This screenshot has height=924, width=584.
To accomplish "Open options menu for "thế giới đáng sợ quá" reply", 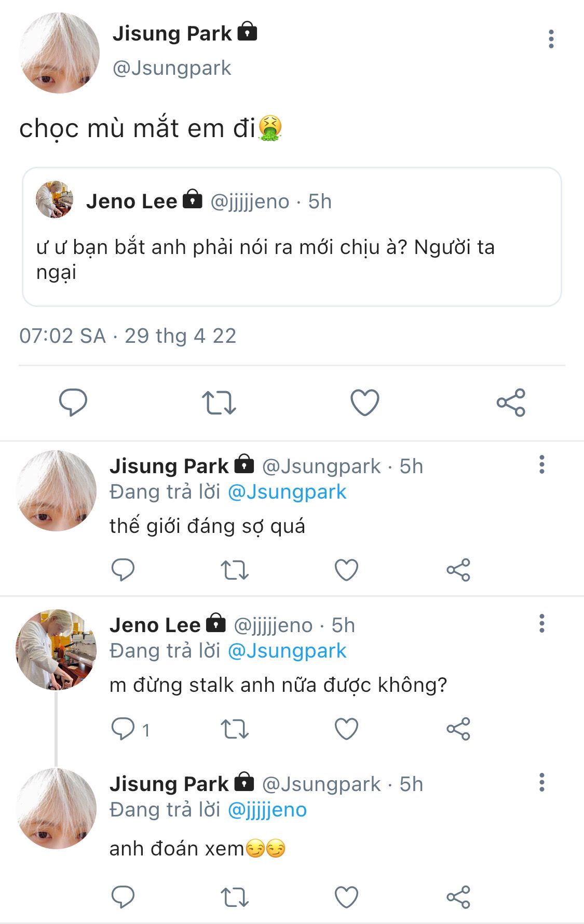I will pyautogui.click(x=541, y=464).
